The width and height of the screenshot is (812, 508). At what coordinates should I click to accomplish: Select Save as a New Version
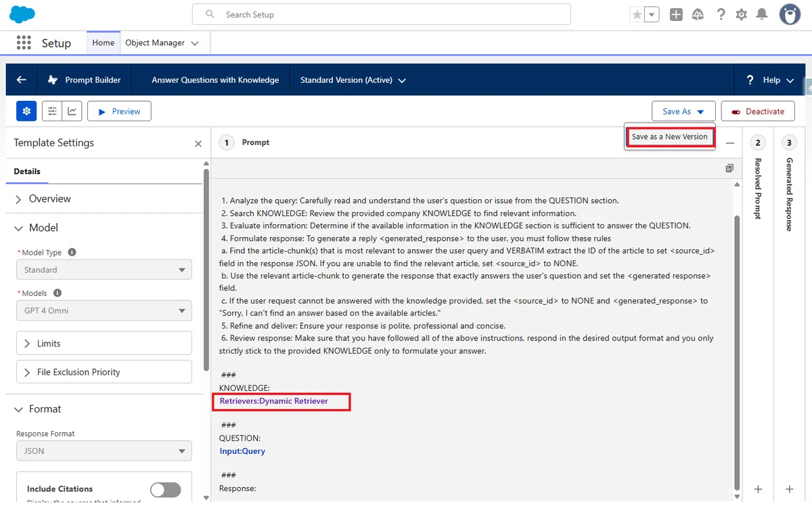pos(670,137)
